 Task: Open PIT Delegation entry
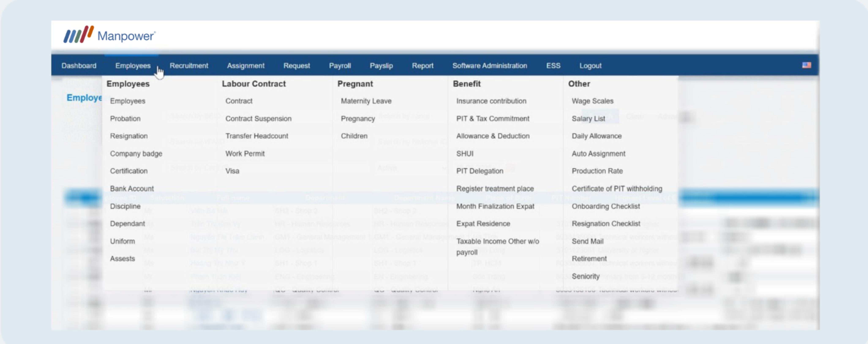pyautogui.click(x=480, y=171)
